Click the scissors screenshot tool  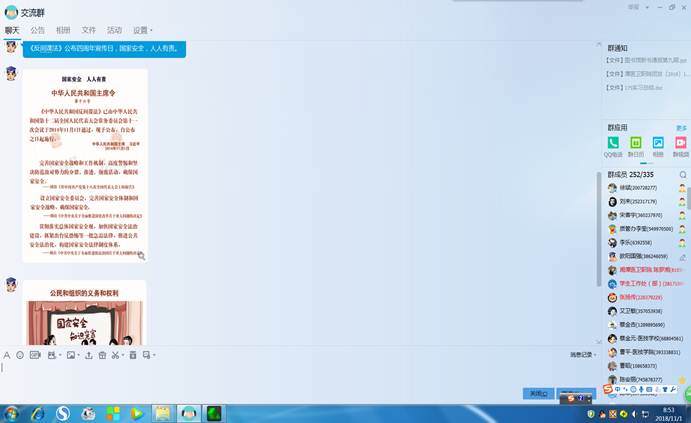point(115,355)
